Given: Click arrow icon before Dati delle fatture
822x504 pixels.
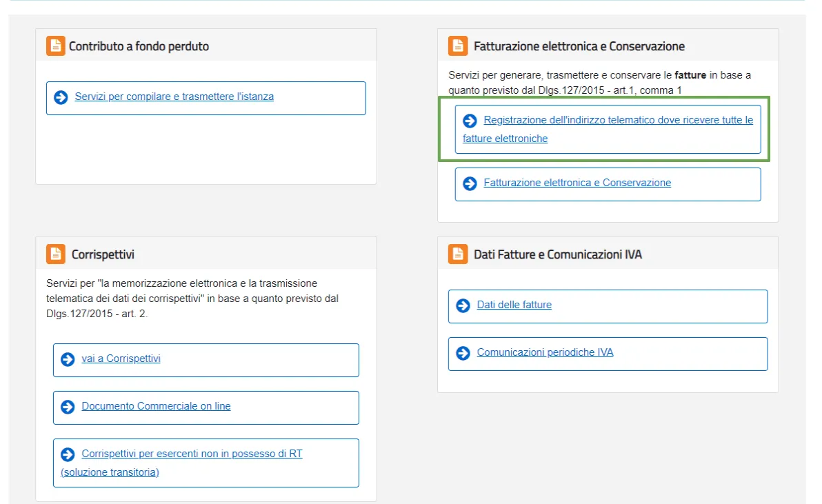Looking at the screenshot, I should point(463,305).
